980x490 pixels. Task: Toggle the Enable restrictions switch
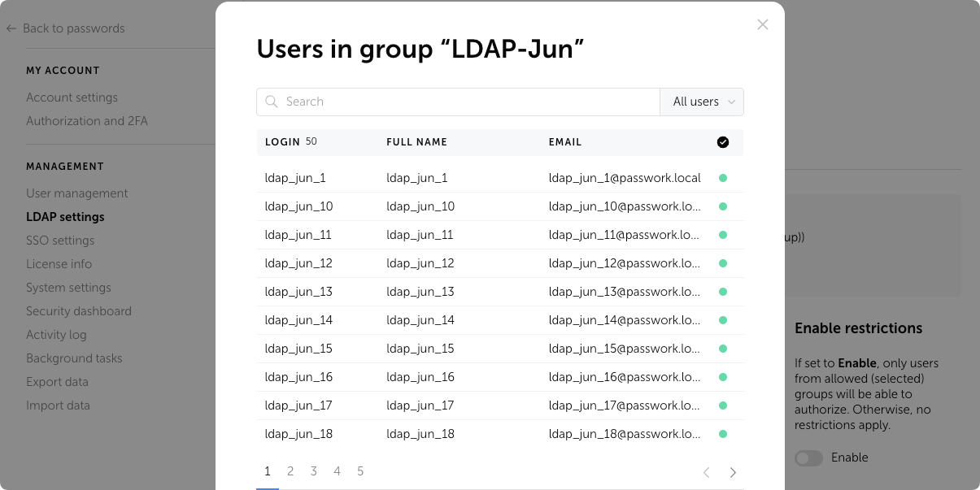click(x=808, y=458)
